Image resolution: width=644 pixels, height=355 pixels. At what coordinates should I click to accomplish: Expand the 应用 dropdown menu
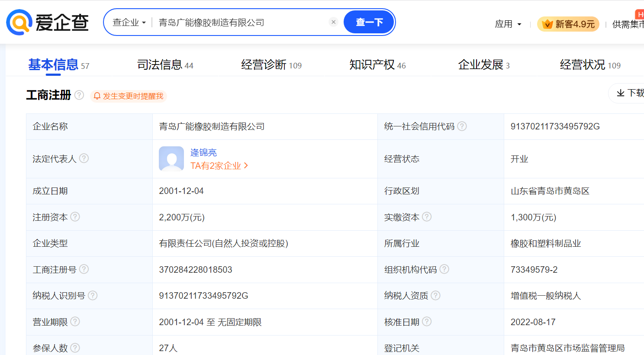pyautogui.click(x=508, y=24)
